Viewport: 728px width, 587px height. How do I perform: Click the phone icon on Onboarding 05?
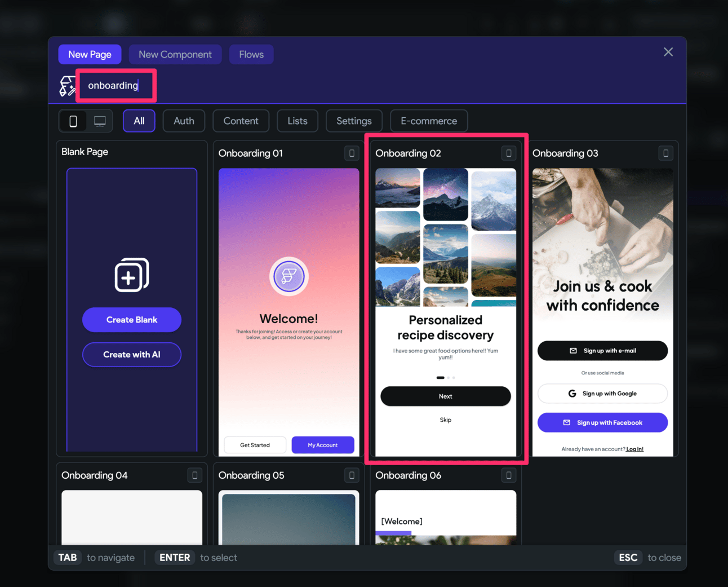pos(352,475)
